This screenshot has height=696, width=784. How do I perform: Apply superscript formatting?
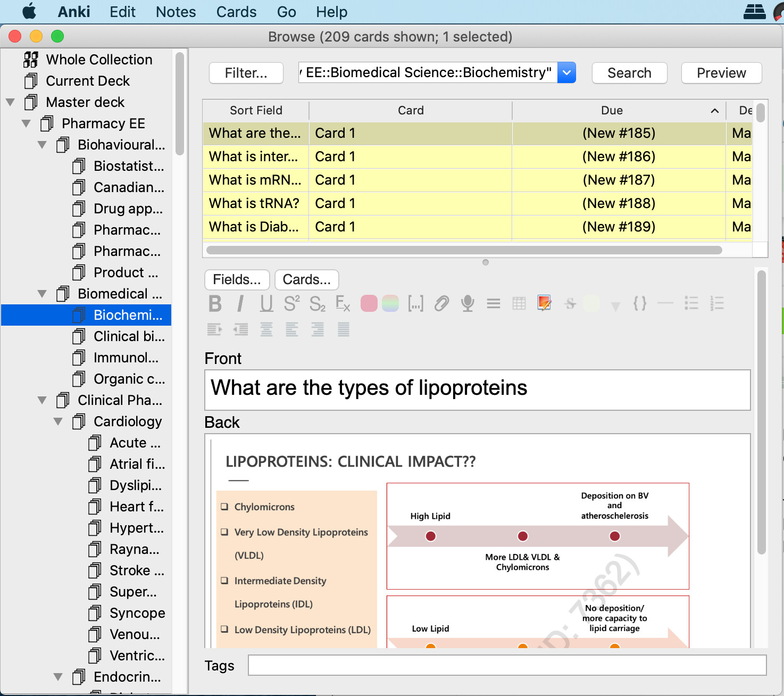pyautogui.click(x=291, y=304)
